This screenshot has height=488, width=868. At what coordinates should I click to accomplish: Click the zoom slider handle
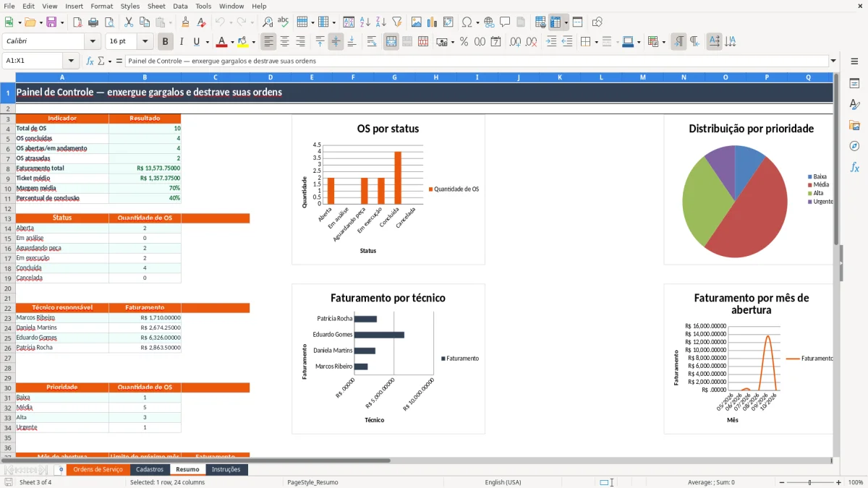[x=810, y=482]
